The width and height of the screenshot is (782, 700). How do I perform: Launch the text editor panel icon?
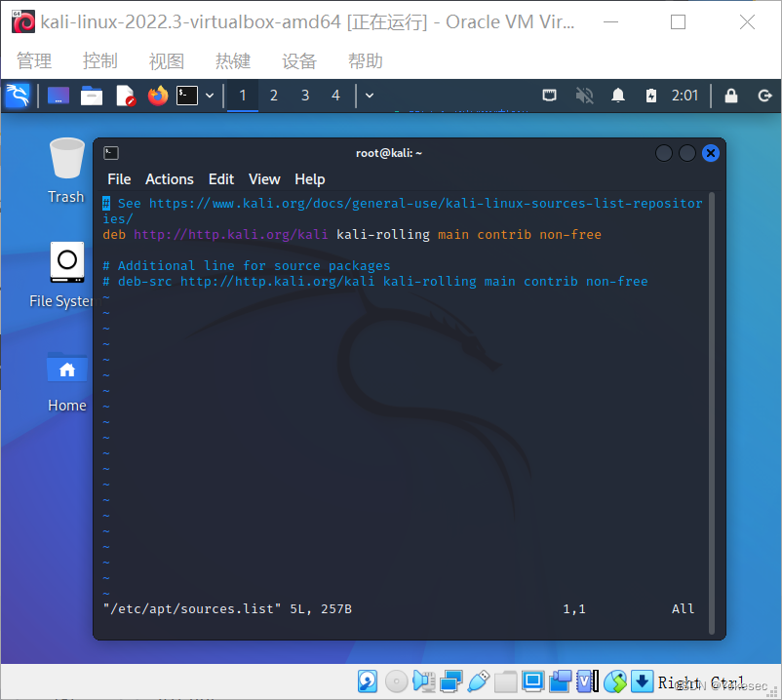(x=125, y=96)
